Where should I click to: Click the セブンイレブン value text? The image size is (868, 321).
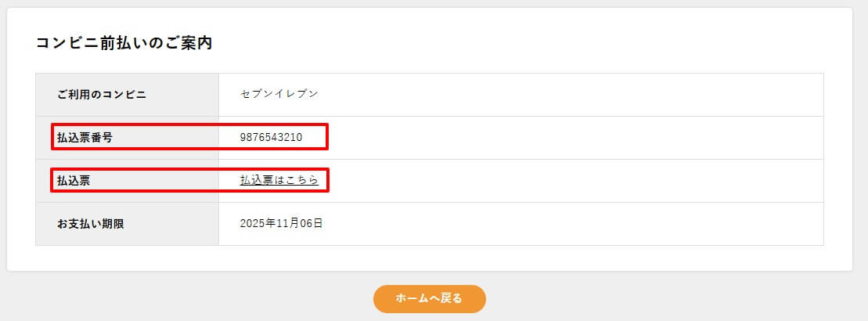click(x=279, y=94)
